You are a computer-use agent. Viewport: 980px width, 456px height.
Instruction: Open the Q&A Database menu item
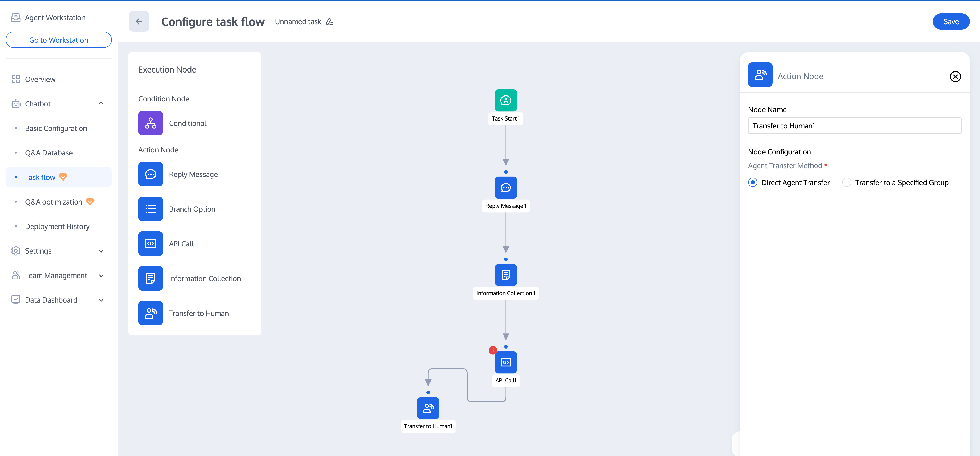click(x=49, y=153)
